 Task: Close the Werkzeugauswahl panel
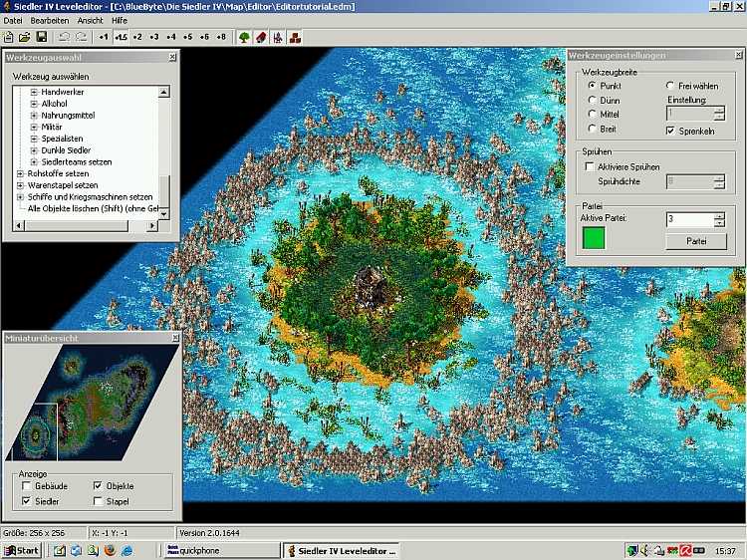click(x=172, y=57)
